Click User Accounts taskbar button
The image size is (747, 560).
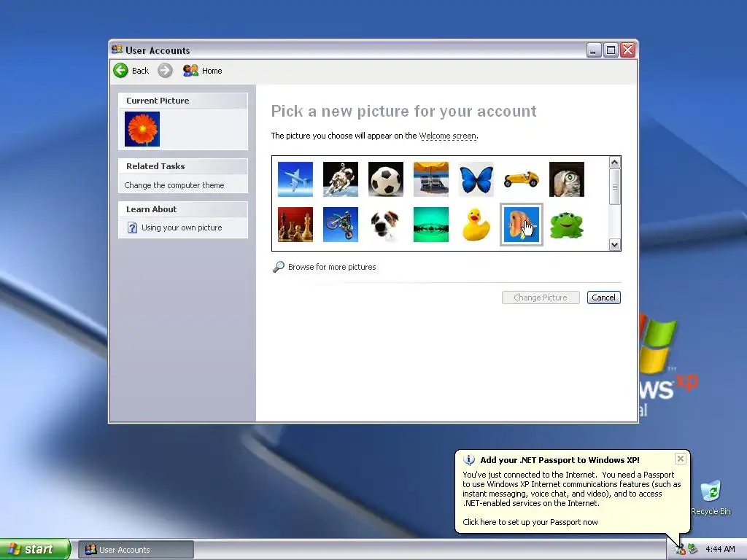pyautogui.click(x=136, y=550)
